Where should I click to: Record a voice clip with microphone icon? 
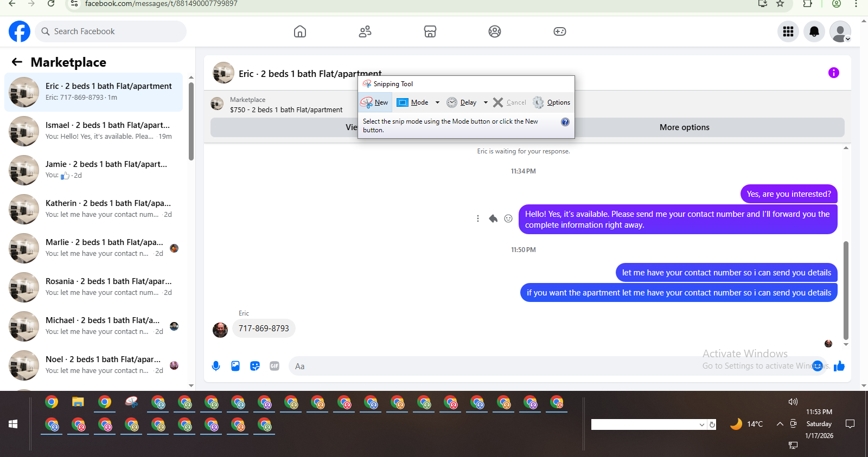(x=216, y=366)
